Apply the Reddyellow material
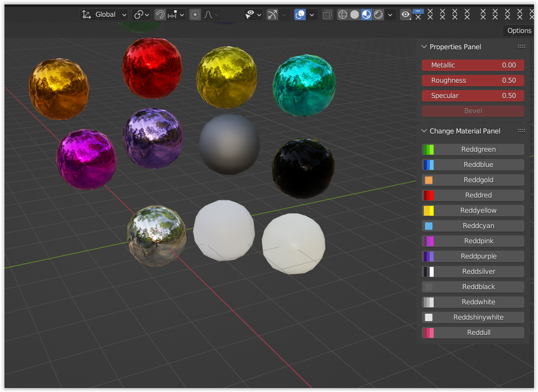This screenshot has width=538, height=392. [x=473, y=210]
